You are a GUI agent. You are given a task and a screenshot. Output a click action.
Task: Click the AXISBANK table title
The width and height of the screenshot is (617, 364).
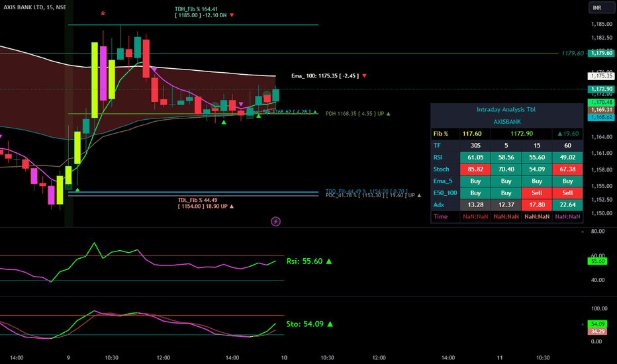[x=507, y=122]
